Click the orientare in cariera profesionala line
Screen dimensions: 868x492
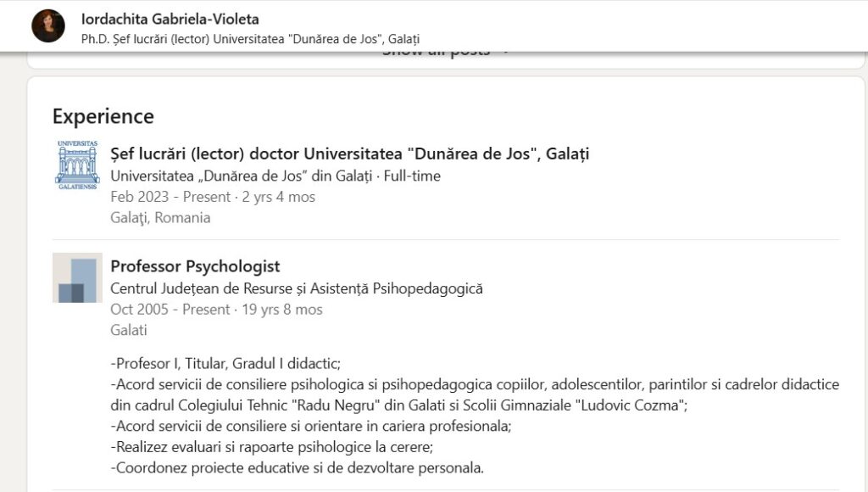pyautogui.click(x=311, y=427)
